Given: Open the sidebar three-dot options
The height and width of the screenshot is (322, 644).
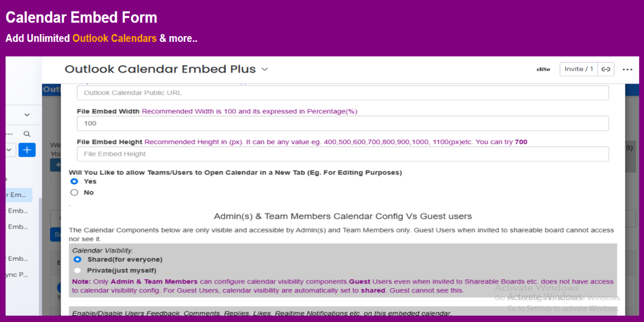Looking at the screenshot, I should pos(9,134).
